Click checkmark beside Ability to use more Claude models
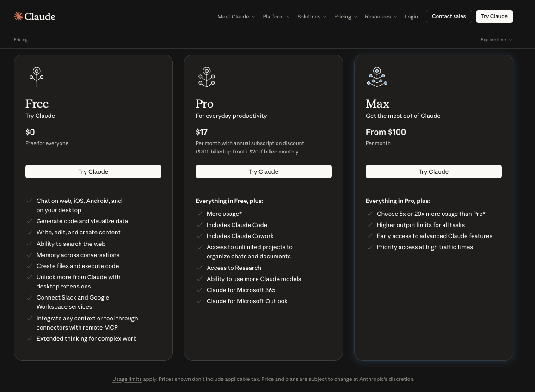The width and height of the screenshot is (535, 392). point(200,279)
